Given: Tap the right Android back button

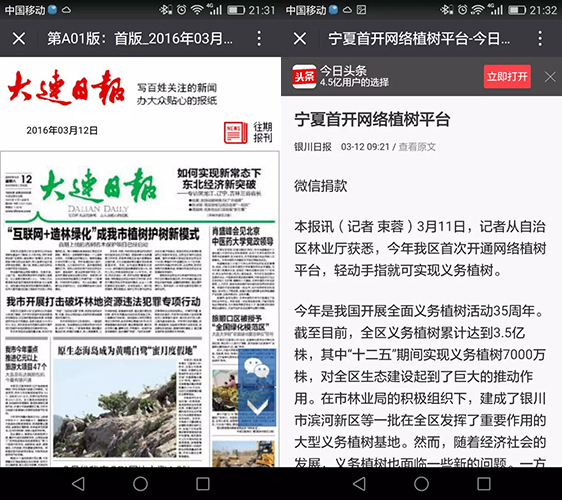Looking at the screenshot, I should pyautogui.click(x=359, y=484).
